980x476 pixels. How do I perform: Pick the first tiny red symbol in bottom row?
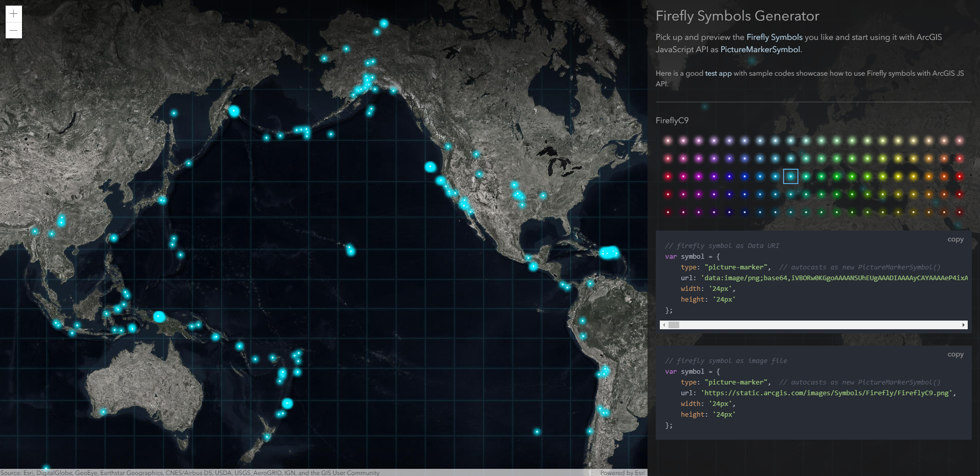click(668, 212)
